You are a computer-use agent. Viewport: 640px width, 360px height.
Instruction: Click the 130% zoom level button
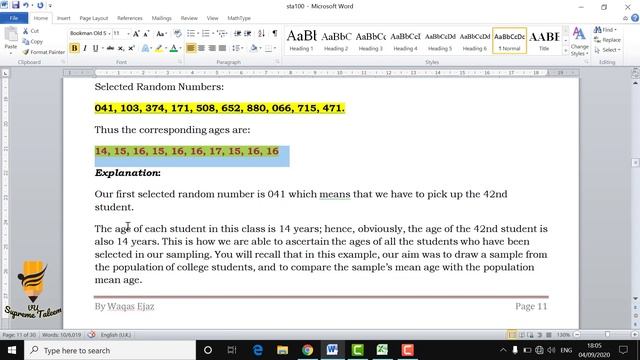563,335
